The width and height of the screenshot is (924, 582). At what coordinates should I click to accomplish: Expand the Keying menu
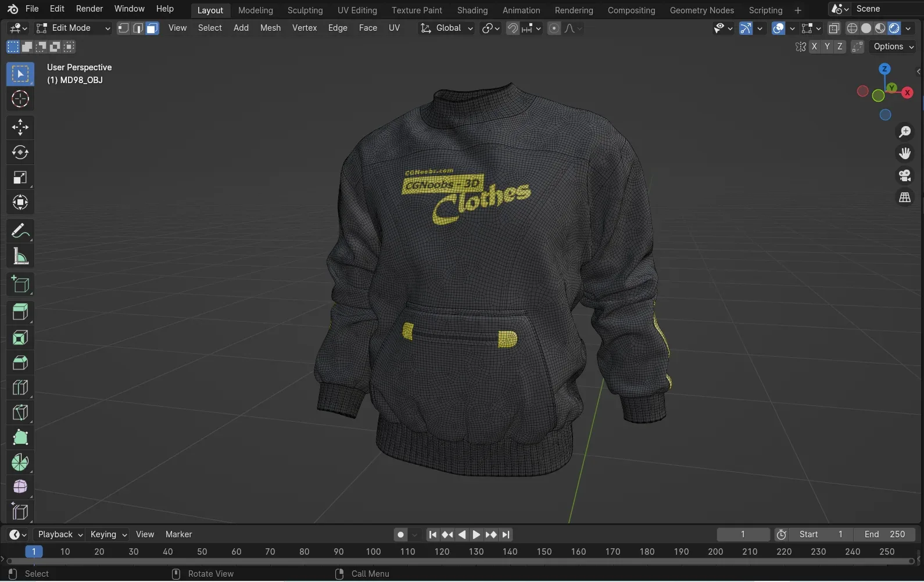(x=108, y=534)
